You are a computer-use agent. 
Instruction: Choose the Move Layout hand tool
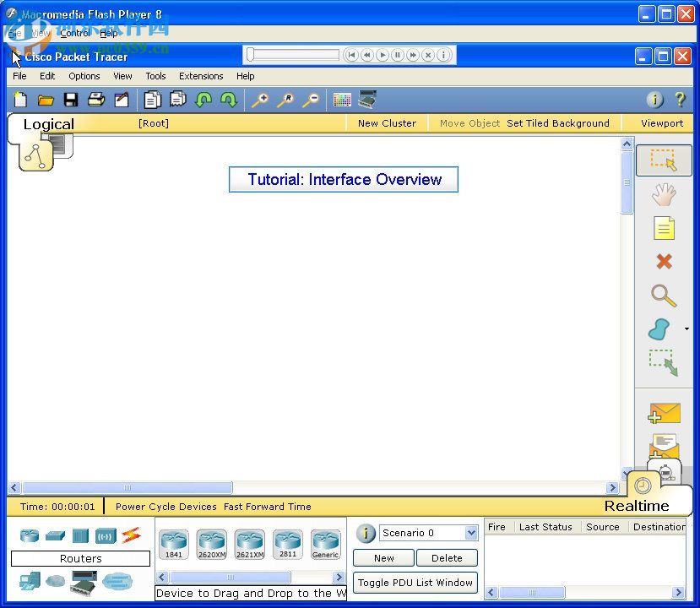tap(664, 194)
